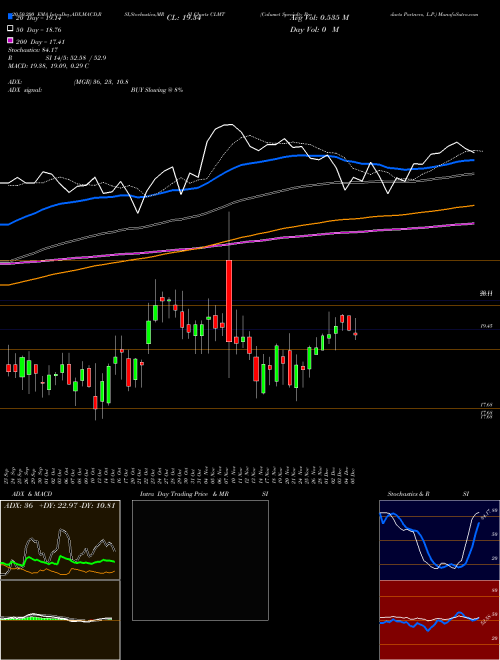Click the 'Avg Vol: 0.535 M' label
Screen dimensions: 500x660
(319, 18)
